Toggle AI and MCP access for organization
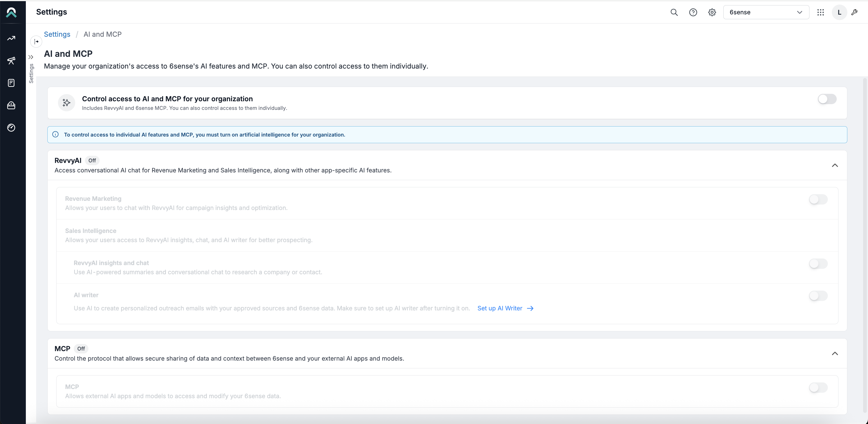Image resolution: width=868 pixels, height=424 pixels. tap(827, 99)
